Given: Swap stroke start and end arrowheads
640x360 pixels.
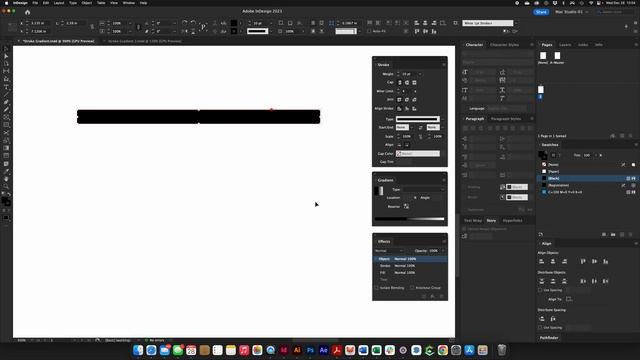Looking at the screenshot, I should pos(420,127).
